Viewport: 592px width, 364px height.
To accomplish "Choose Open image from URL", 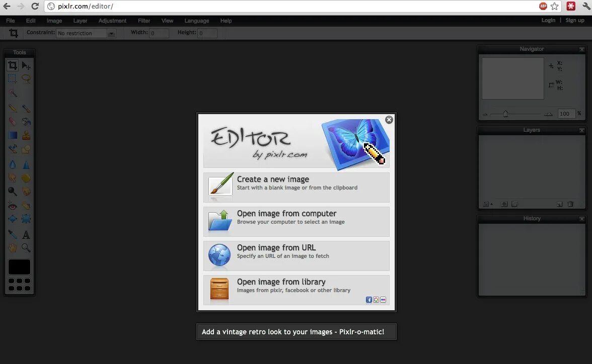I will (297, 256).
